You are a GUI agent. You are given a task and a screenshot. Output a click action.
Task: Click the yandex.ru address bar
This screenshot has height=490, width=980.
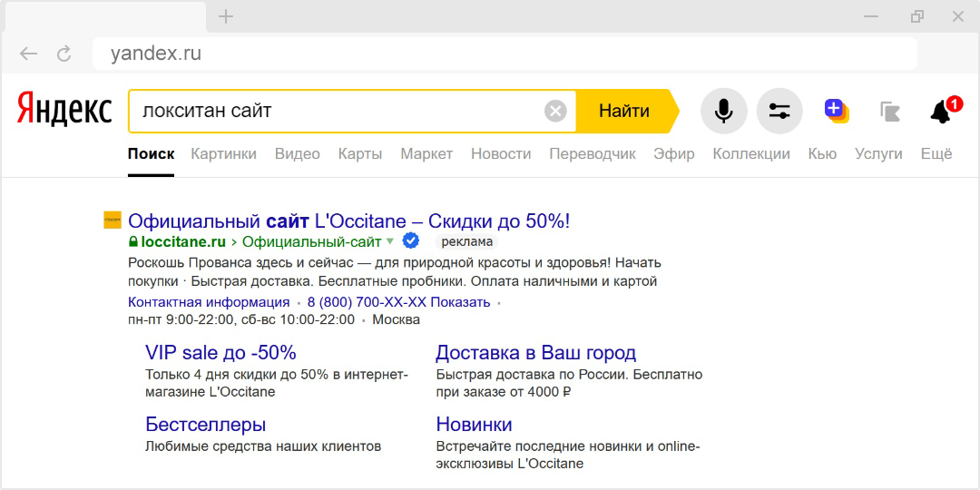pos(505,54)
